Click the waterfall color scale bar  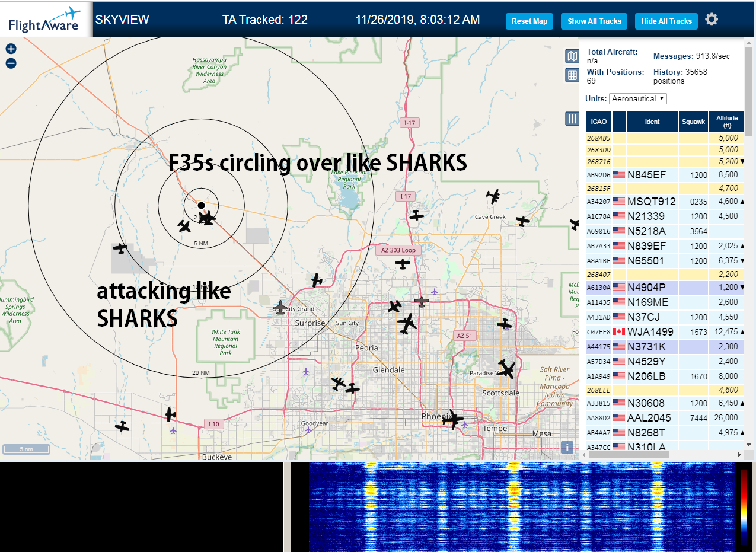pos(744,507)
